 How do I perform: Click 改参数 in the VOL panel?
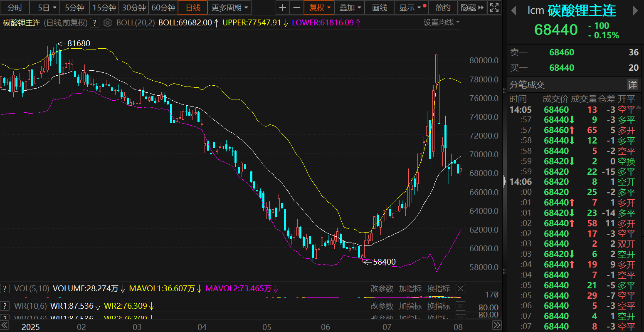[x=382, y=289]
